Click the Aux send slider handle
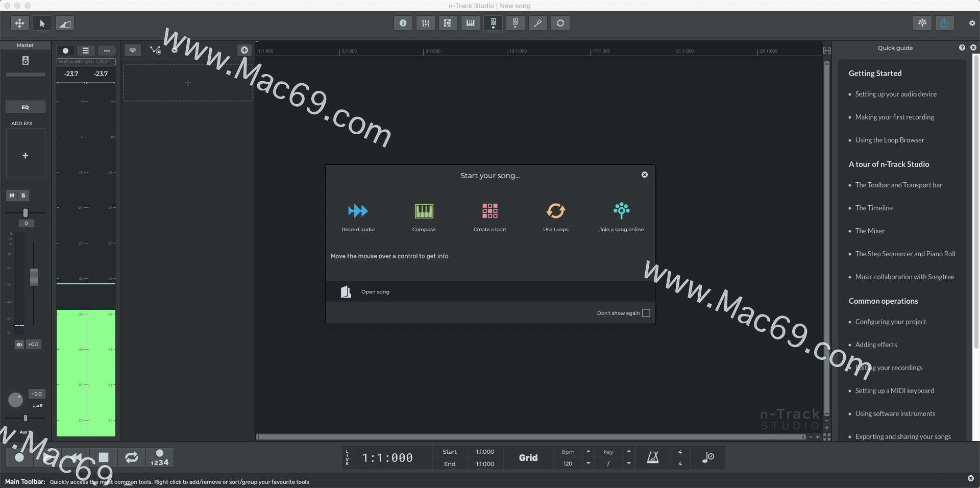980x488 pixels. [26, 418]
